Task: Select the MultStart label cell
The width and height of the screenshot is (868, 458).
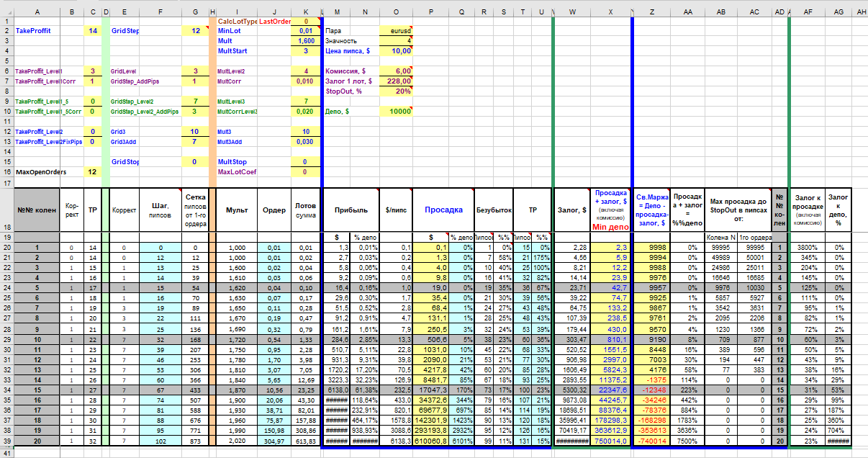Action: click(x=235, y=51)
